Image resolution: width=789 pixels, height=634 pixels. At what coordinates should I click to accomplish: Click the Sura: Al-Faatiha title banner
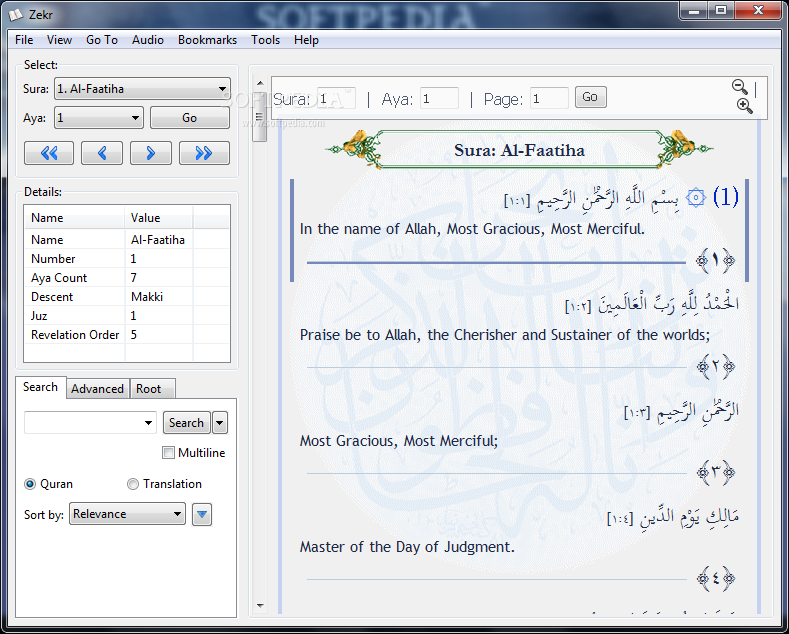pos(519,150)
